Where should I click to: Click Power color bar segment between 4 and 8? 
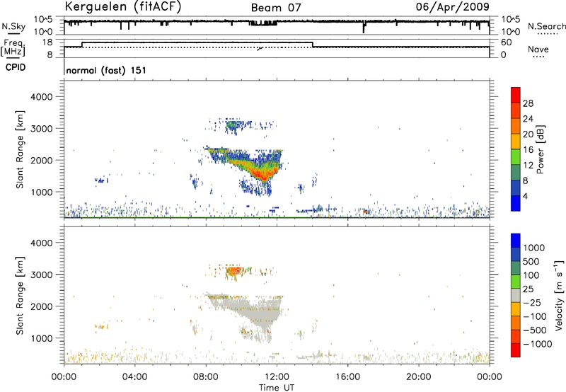(516, 188)
